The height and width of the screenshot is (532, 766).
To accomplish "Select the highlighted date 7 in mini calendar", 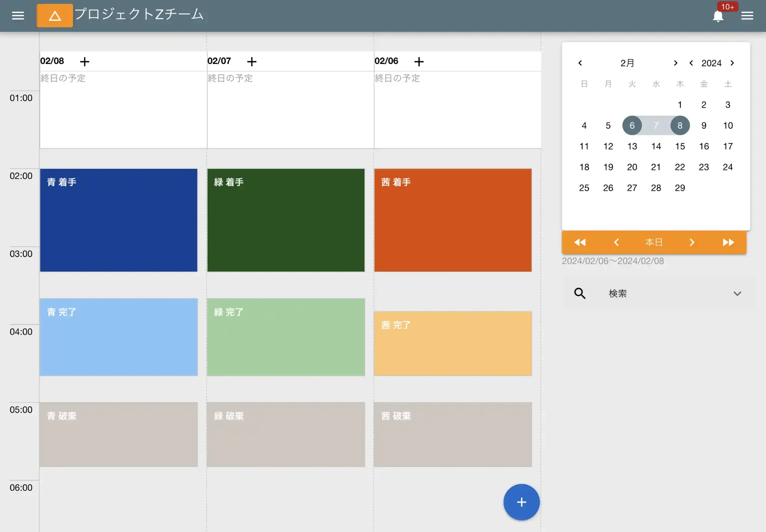I will click(656, 125).
